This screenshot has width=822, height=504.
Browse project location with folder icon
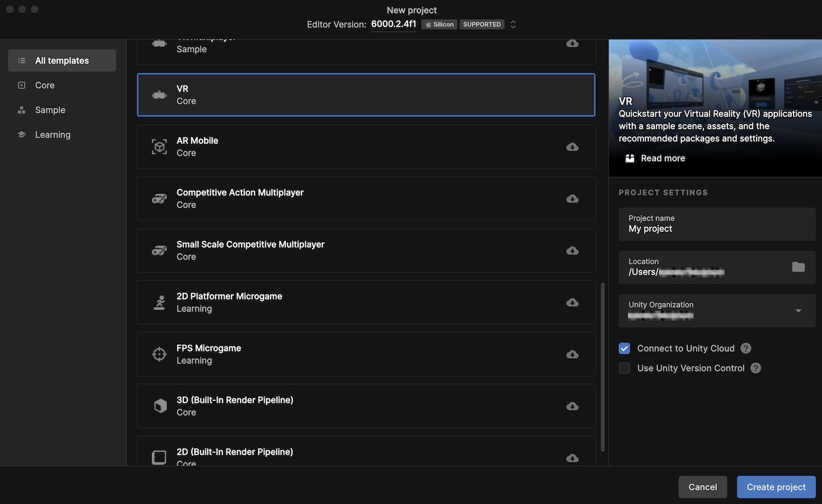799,267
